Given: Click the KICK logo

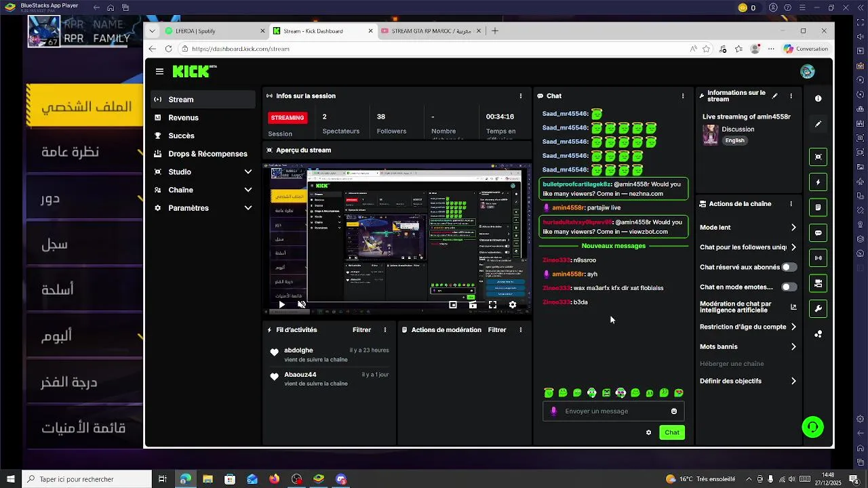Looking at the screenshot, I should tap(195, 71).
